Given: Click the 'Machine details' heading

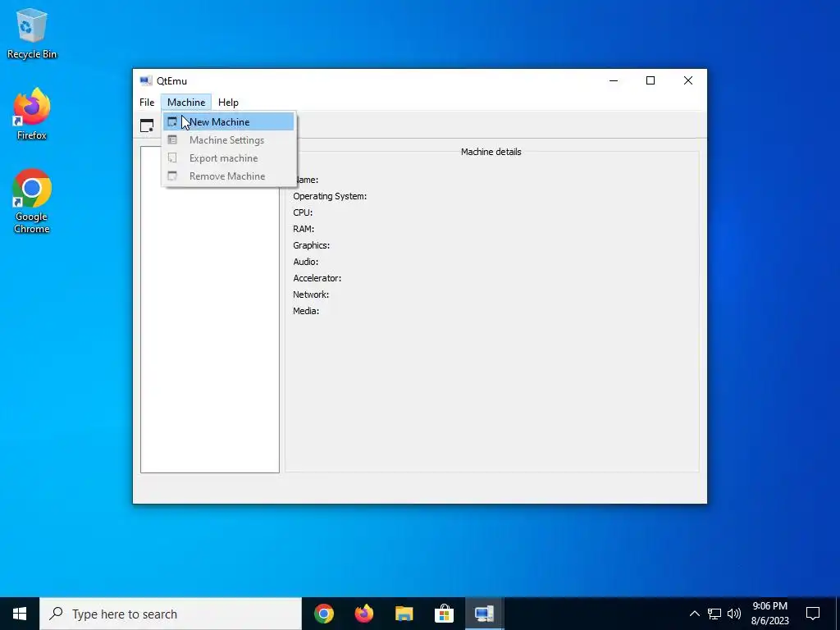Looking at the screenshot, I should click(491, 152).
